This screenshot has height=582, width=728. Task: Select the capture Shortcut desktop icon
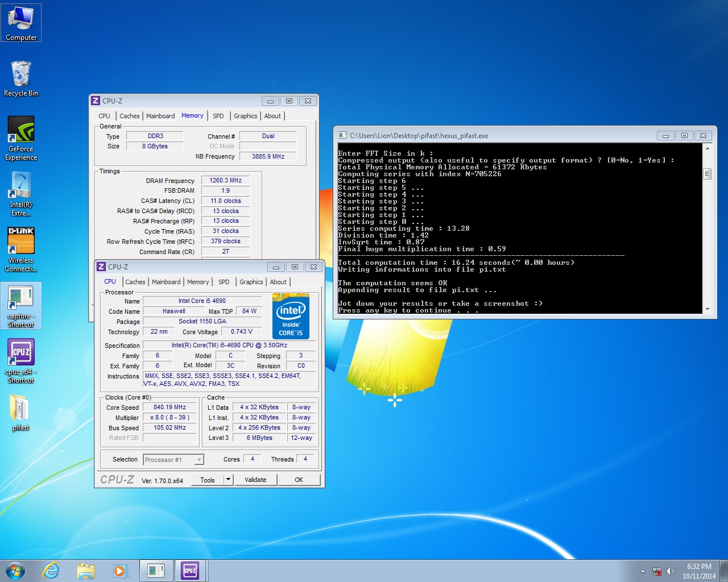pos(21,306)
